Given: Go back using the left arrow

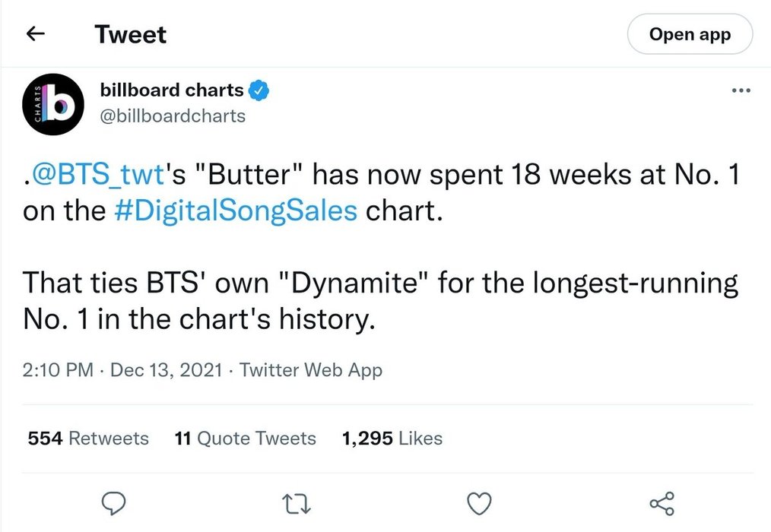Looking at the screenshot, I should pyautogui.click(x=36, y=34).
